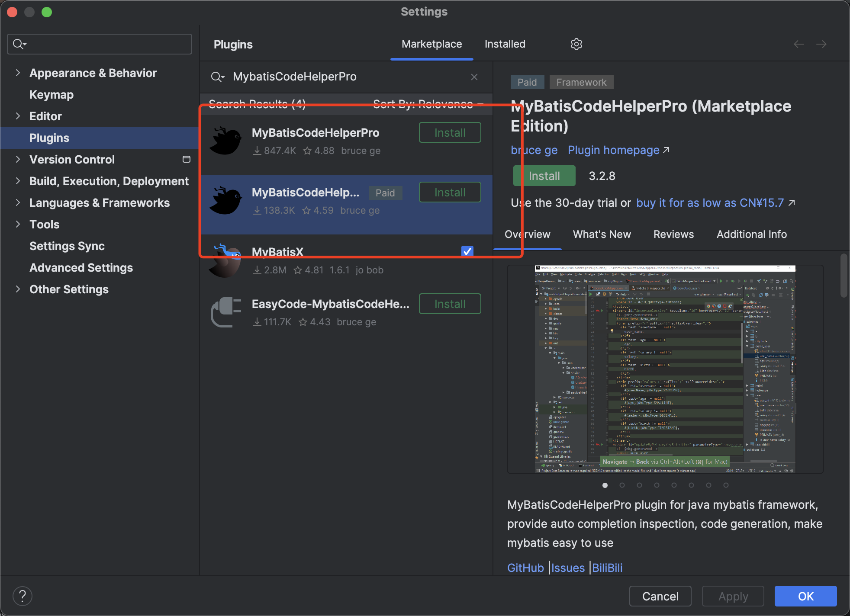Click the settings search magnifier icon
850x616 pixels.
point(19,44)
